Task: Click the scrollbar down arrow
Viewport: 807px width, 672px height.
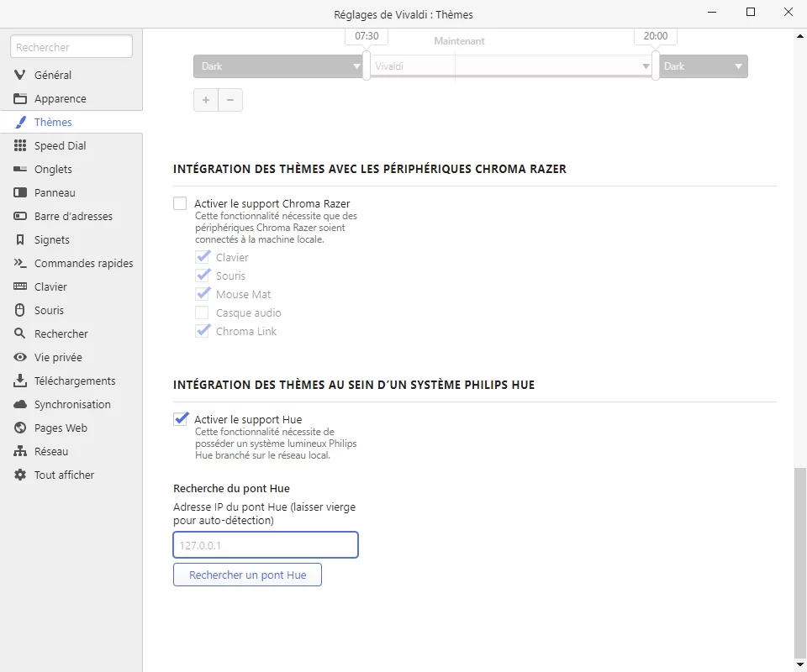Action: click(800, 664)
